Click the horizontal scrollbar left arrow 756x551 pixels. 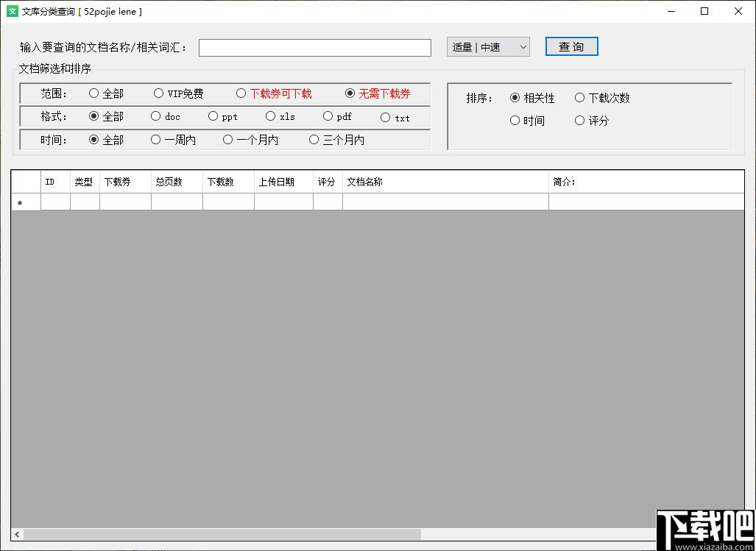18,534
